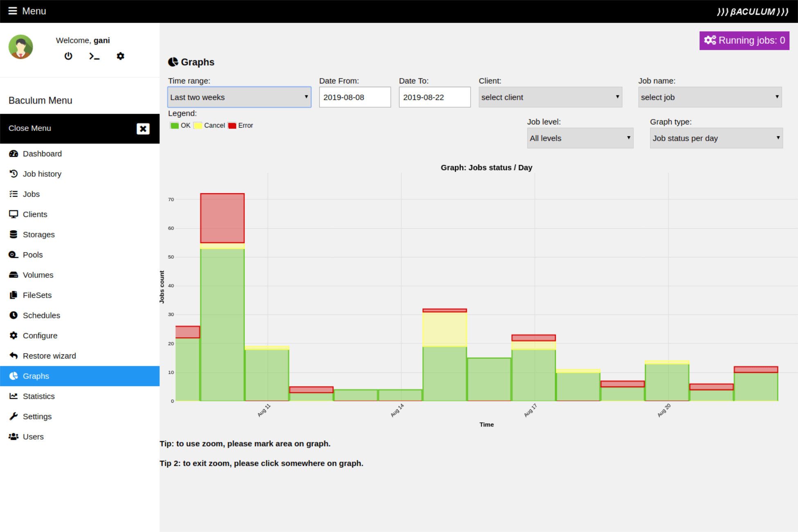Expand the Time range dropdown

pyautogui.click(x=239, y=97)
